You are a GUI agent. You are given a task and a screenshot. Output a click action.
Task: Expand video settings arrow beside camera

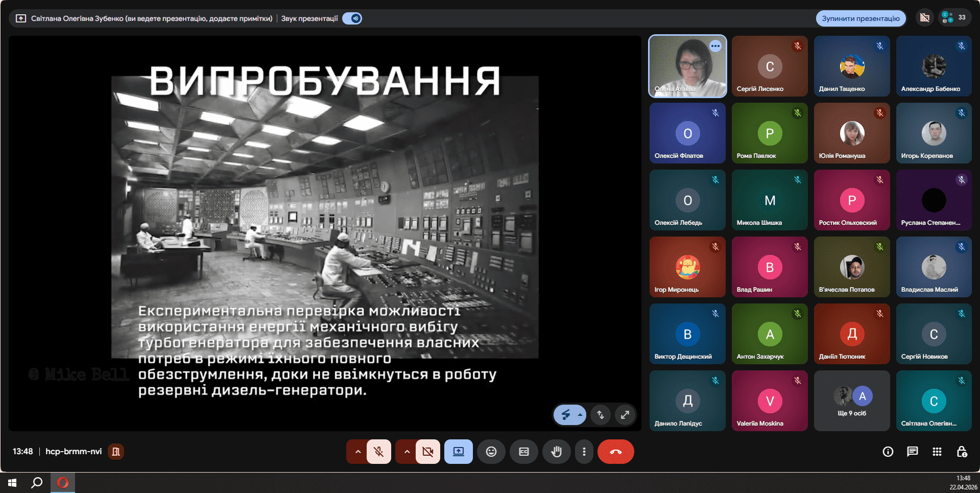[407, 452]
